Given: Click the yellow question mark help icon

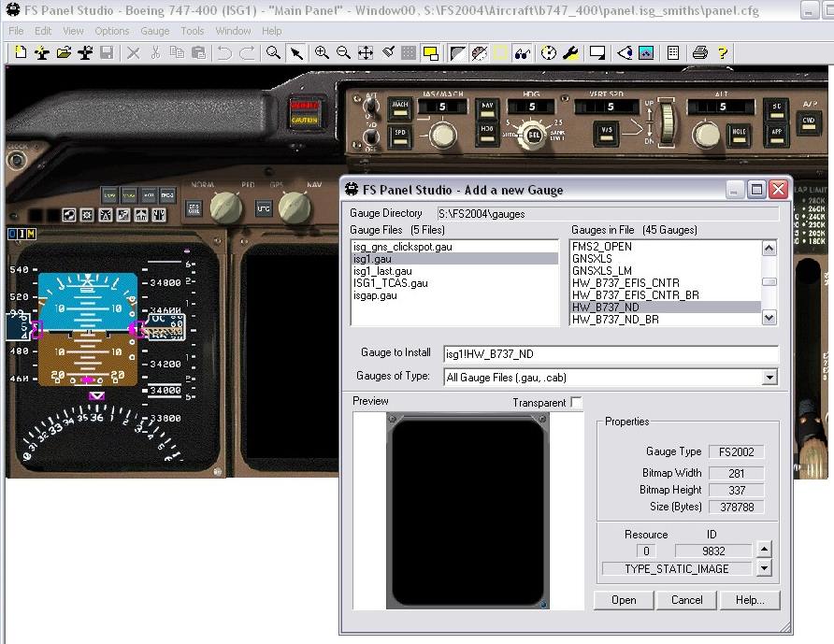Looking at the screenshot, I should tap(723, 52).
